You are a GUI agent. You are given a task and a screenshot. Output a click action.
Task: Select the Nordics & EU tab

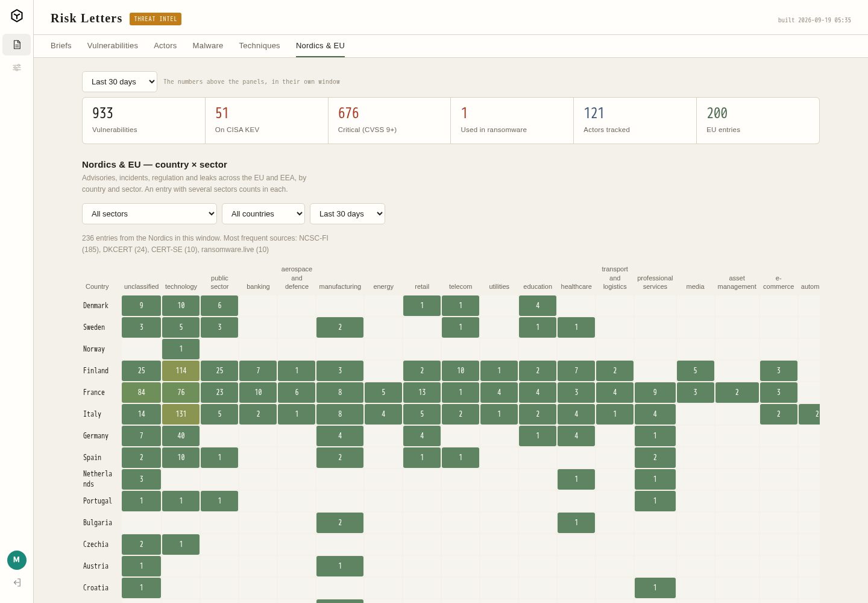[x=320, y=46]
